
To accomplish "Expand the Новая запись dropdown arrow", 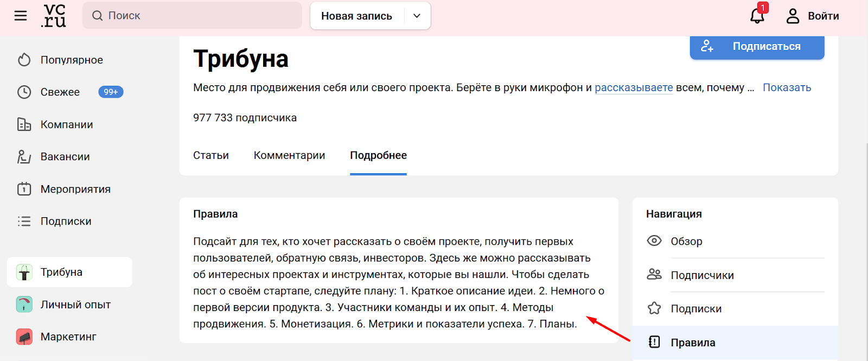I will [x=417, y=16].
